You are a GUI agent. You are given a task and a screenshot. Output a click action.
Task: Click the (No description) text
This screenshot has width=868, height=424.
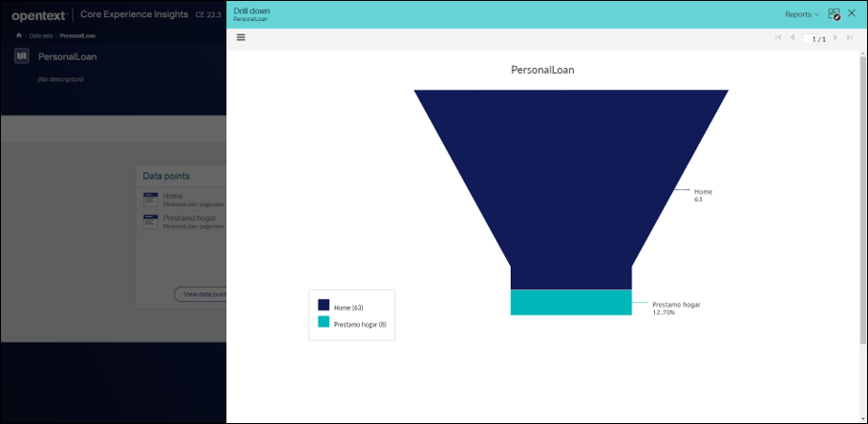click(x=60, y=79)
